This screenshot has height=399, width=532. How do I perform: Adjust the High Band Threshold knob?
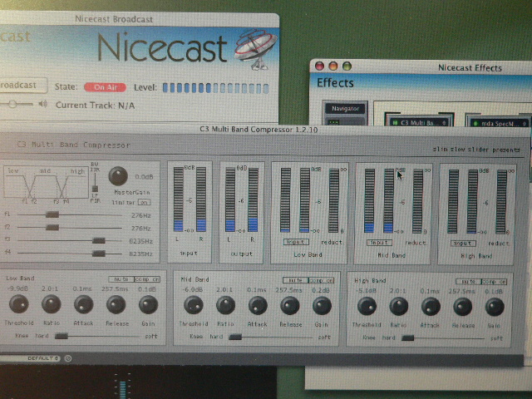click(x=367, y=307)
